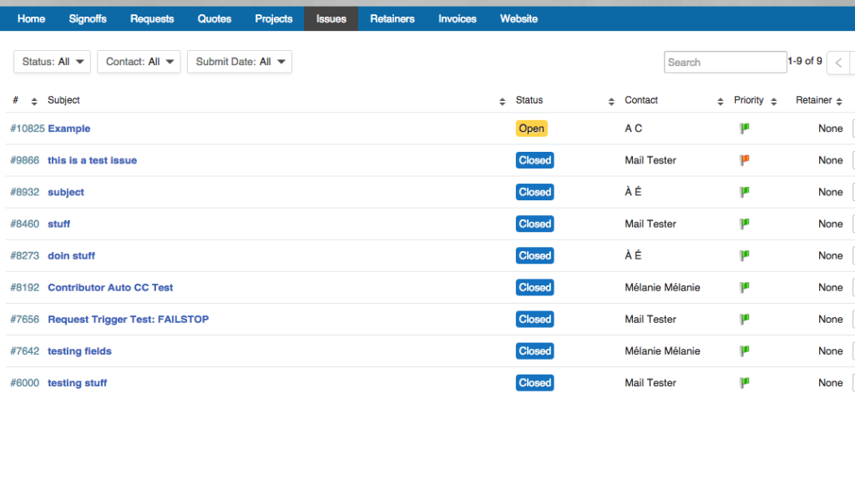Go to the Invoices tab
Image resolution: width=855 pixels, height=504 pixels.
(x=457, y=18)
